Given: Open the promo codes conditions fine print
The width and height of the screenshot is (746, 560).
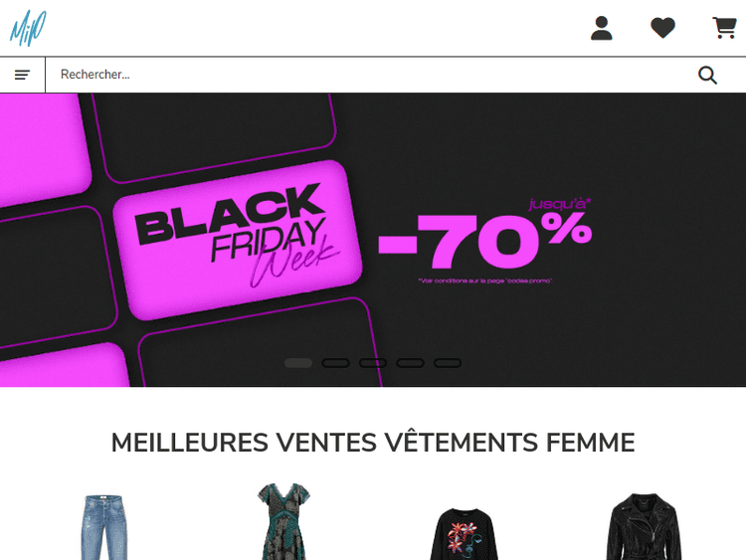Looking at the screenshot, I should pyautogui.click(x=484, y=280).
